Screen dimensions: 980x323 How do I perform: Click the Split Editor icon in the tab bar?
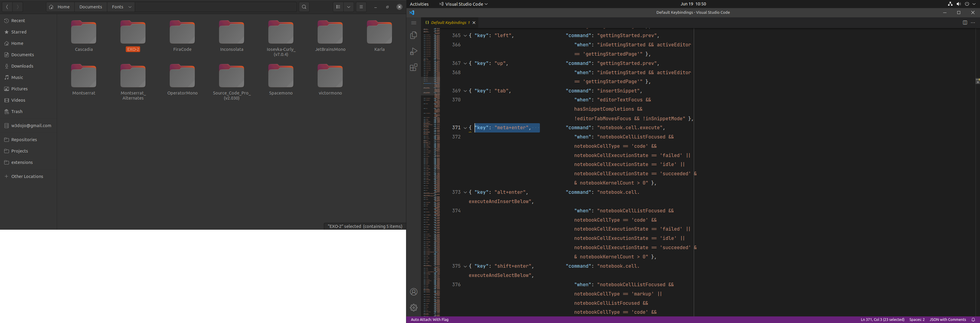[x=965, y=22]
